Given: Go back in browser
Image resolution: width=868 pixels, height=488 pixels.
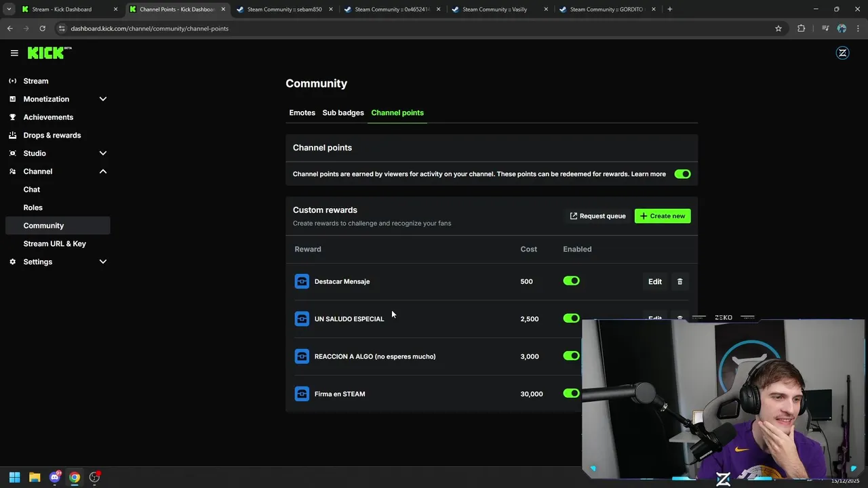Looking at the screenshot, I should 9,28.
